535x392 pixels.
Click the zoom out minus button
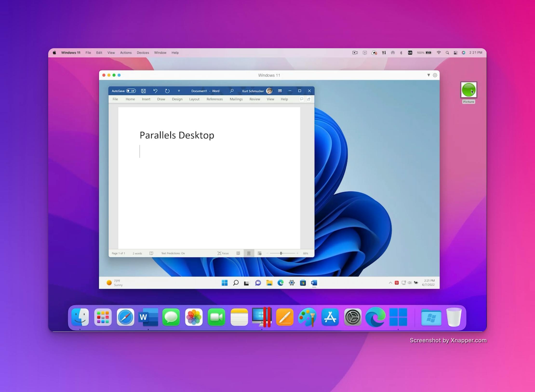(x=267, y=253)
